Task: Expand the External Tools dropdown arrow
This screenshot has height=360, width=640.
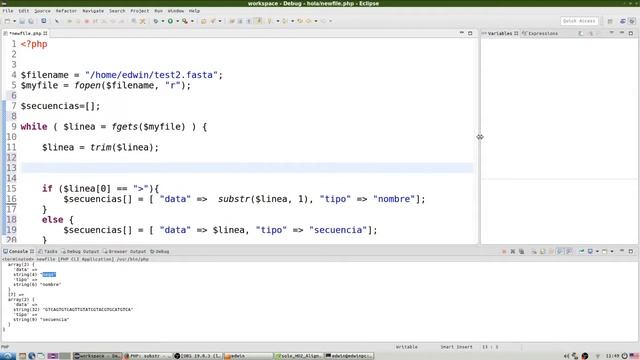Action: [192, 21]
